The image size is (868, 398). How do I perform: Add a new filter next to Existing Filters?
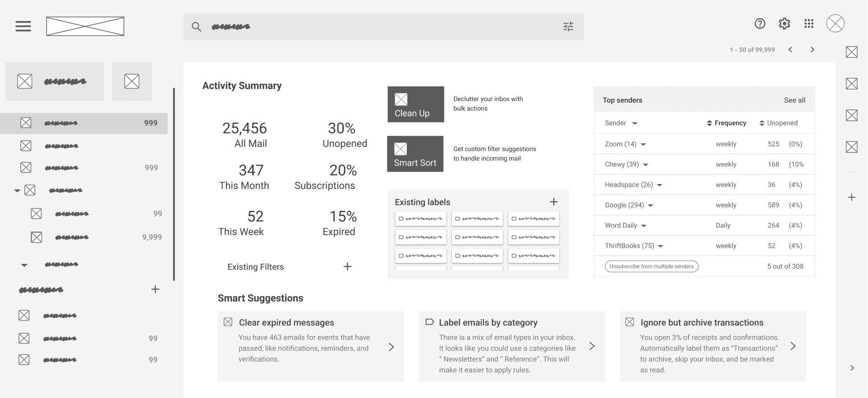pos(347,267)
